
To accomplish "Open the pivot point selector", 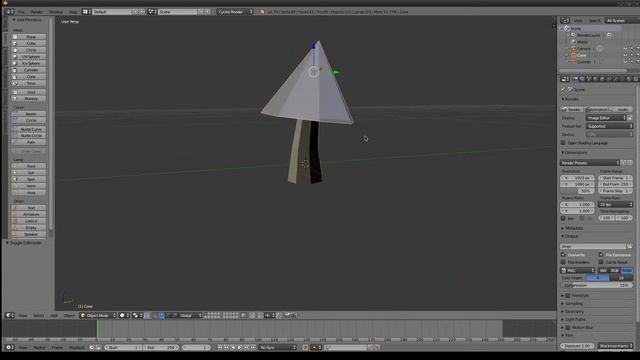I will click(137, 316).
